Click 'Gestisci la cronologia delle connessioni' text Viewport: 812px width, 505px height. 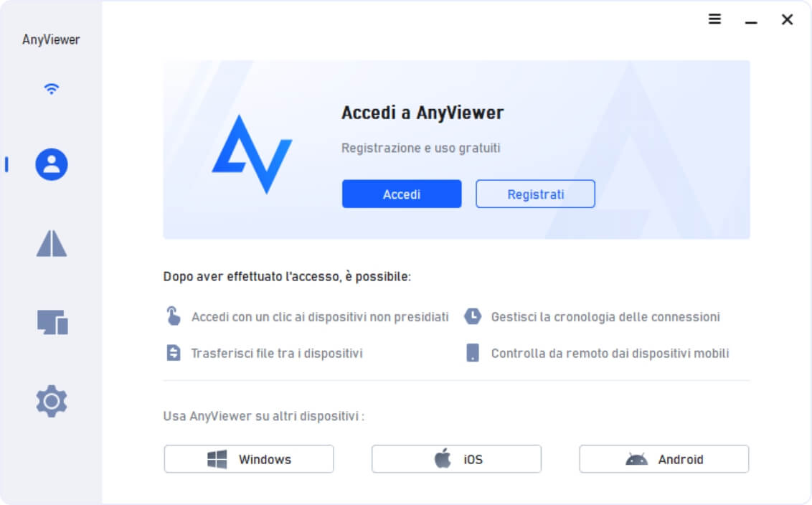coord(605,316)
